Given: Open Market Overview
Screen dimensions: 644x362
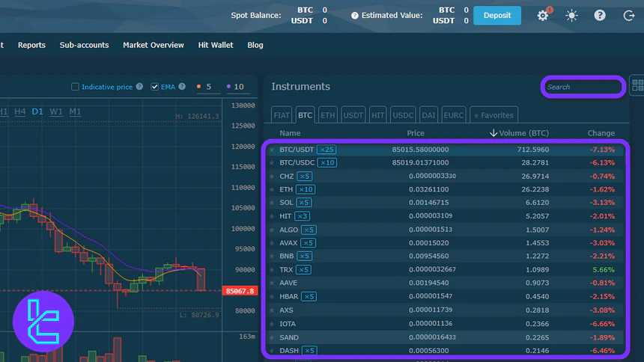Looking at the screenshot, I should point(154,45).
